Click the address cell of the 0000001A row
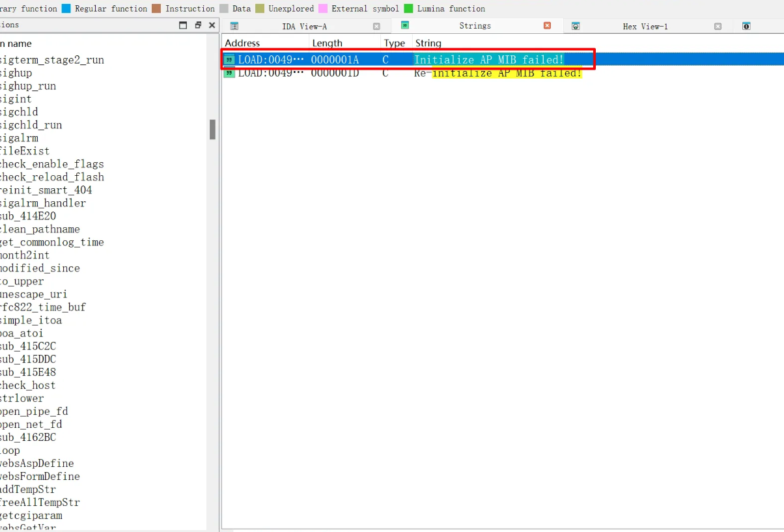Image resolution: width=784 pixels, height=532 pixels. point(271,60)
